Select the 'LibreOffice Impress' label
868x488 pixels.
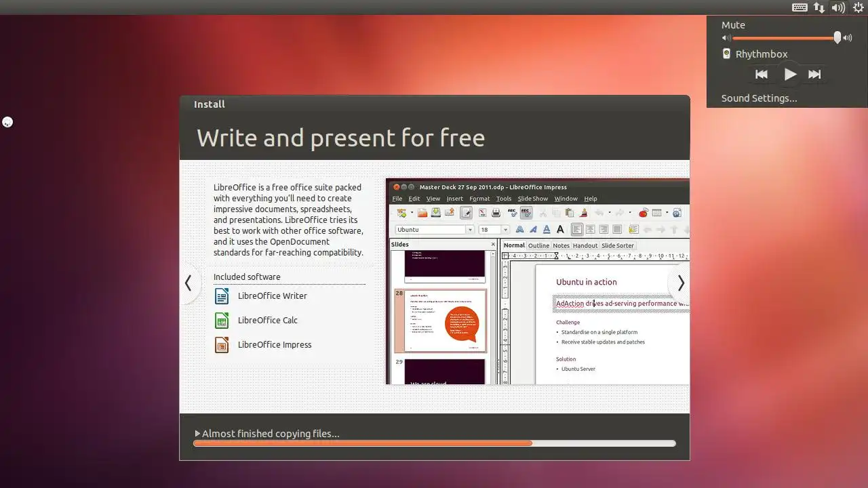(275, 345)
